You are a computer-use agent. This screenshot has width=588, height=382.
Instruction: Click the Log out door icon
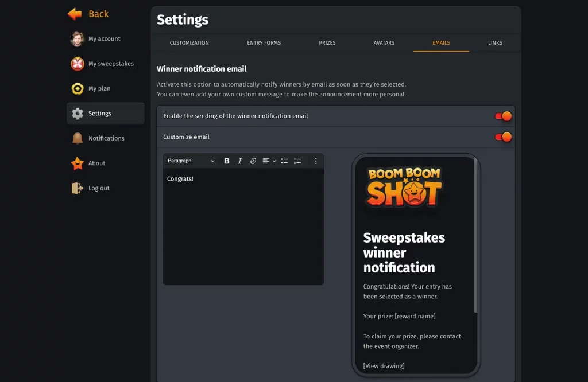point(78,188)
